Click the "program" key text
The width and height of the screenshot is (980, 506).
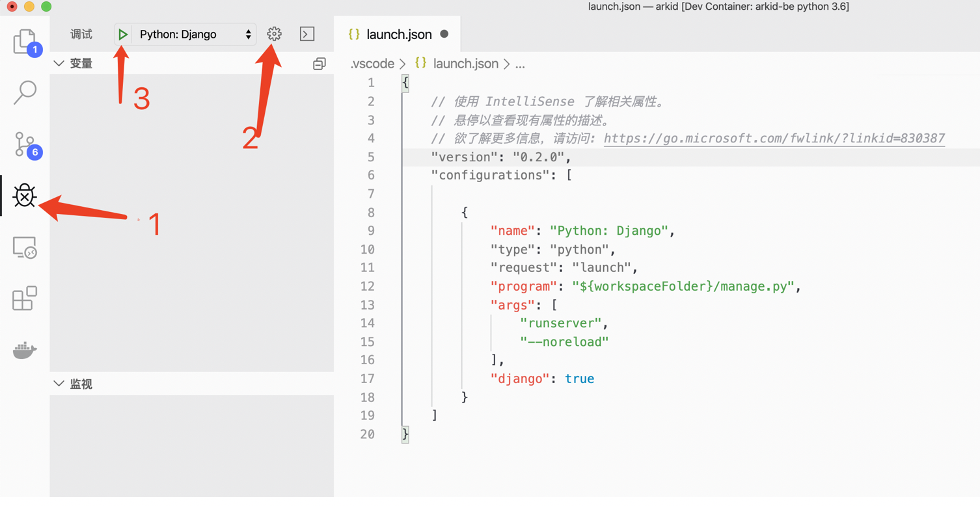click(524, 286)
